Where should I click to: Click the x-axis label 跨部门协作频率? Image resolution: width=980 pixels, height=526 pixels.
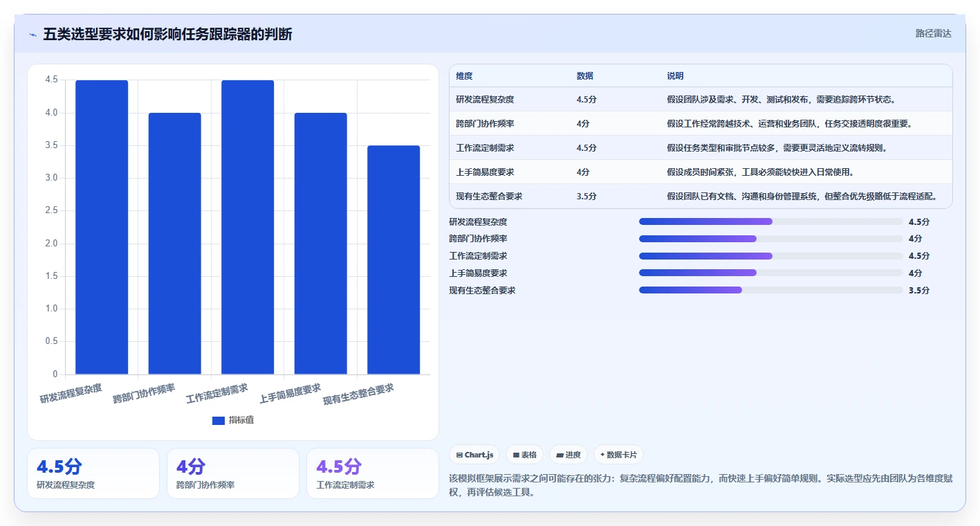click(144, 393)
